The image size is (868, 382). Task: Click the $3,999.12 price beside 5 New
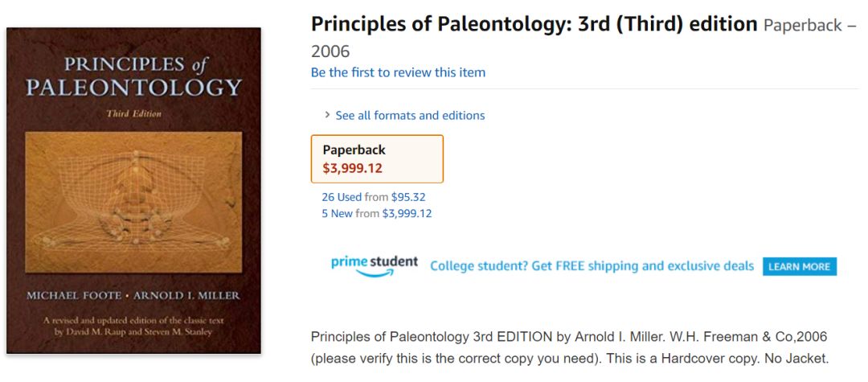pyautogui.click(x=407, y=213)
